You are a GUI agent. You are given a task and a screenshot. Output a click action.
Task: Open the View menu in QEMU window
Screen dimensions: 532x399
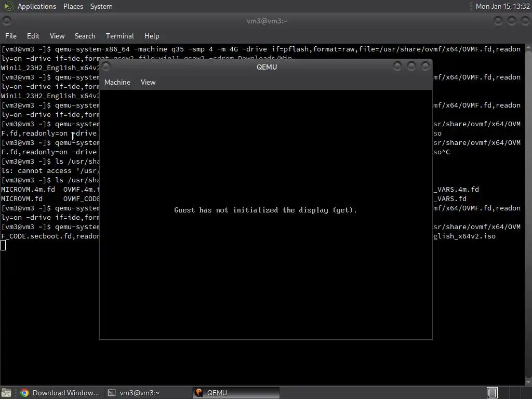(148, 83)
